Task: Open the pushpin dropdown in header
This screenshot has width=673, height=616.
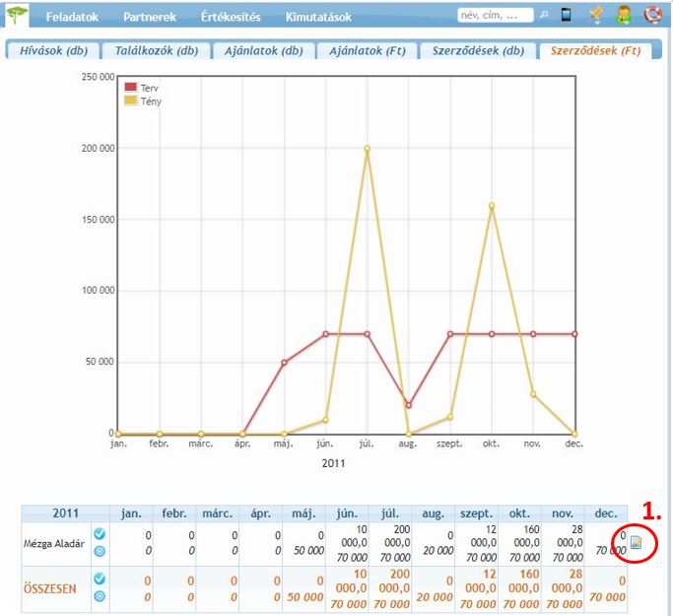Action: pos(595,15)
